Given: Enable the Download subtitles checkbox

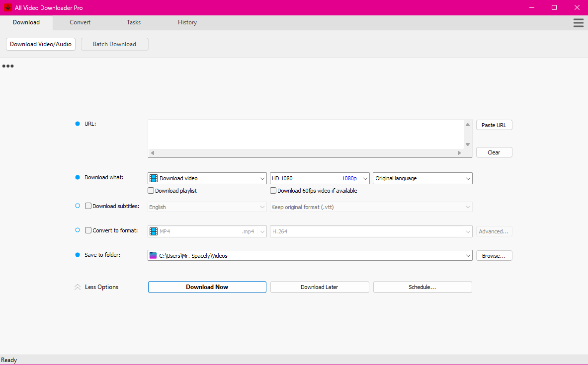Looking at the screenshot, I should pyautogui.click(x=88, y=206).
